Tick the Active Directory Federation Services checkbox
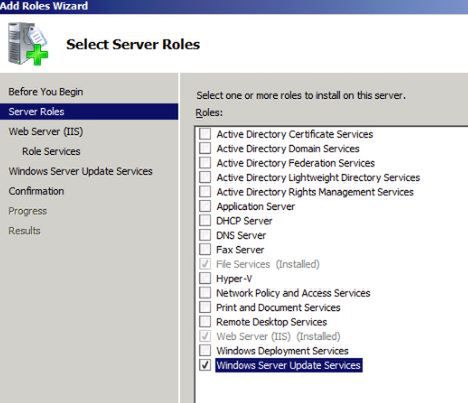 [x=205, y=163]
